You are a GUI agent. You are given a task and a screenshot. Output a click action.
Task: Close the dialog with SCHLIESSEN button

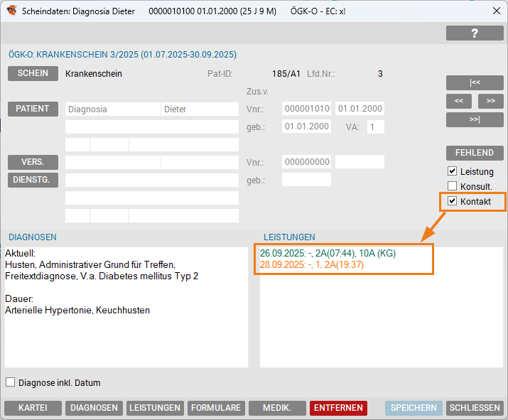(x=475, y=408)
